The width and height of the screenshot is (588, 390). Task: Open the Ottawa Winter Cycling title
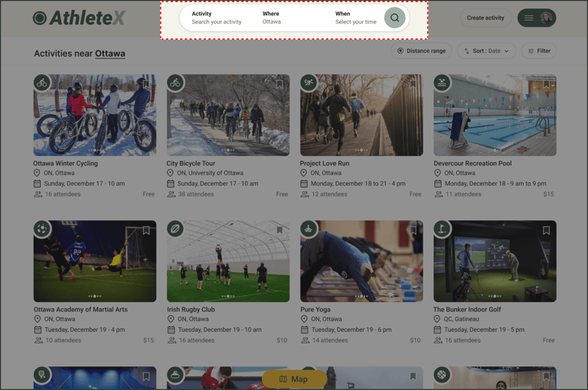coord(65,164)
